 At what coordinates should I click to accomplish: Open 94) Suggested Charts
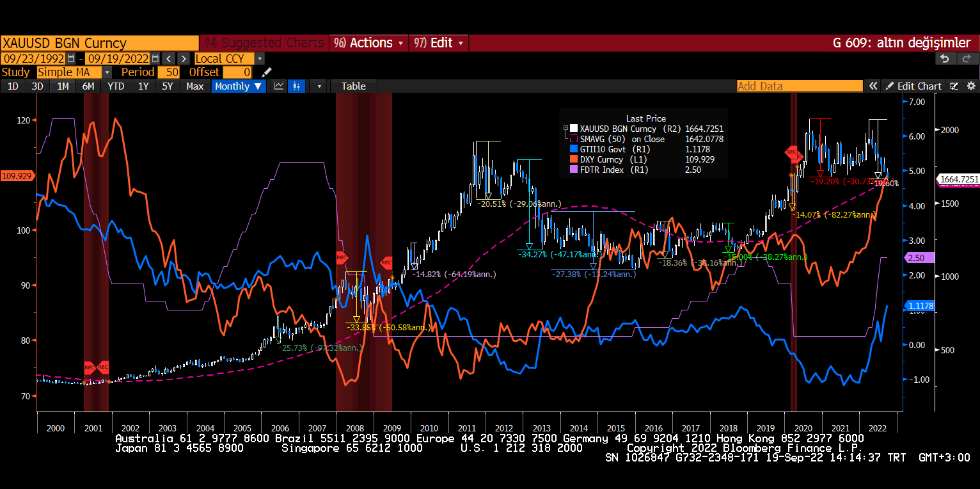264,43
